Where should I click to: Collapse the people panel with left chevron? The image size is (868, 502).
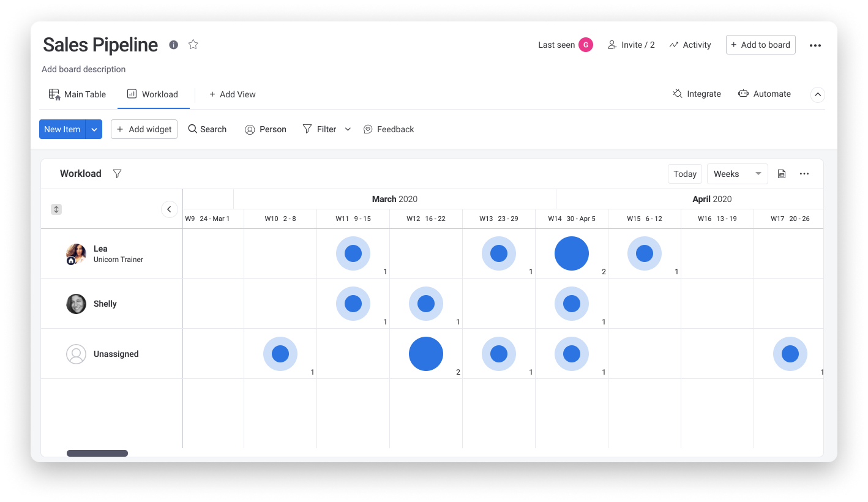tap(170, 209)
